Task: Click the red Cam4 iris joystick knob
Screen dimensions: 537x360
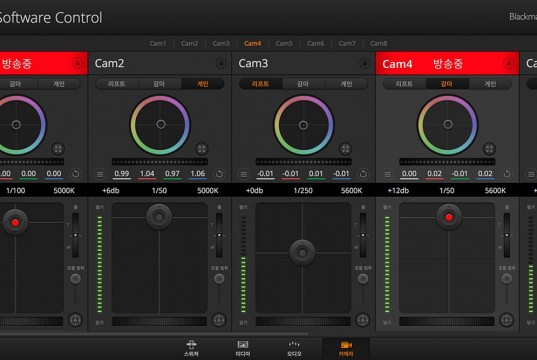Action: click(449, 217)
